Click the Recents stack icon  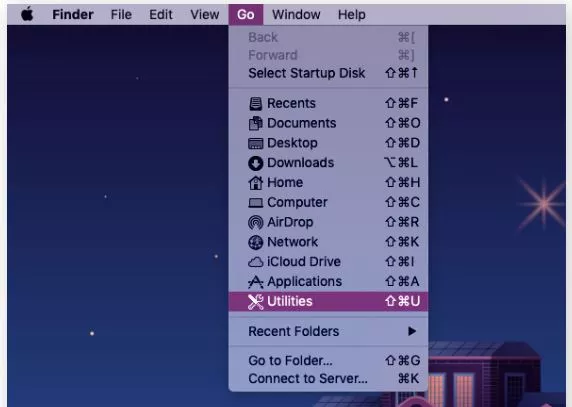[255, 104]
